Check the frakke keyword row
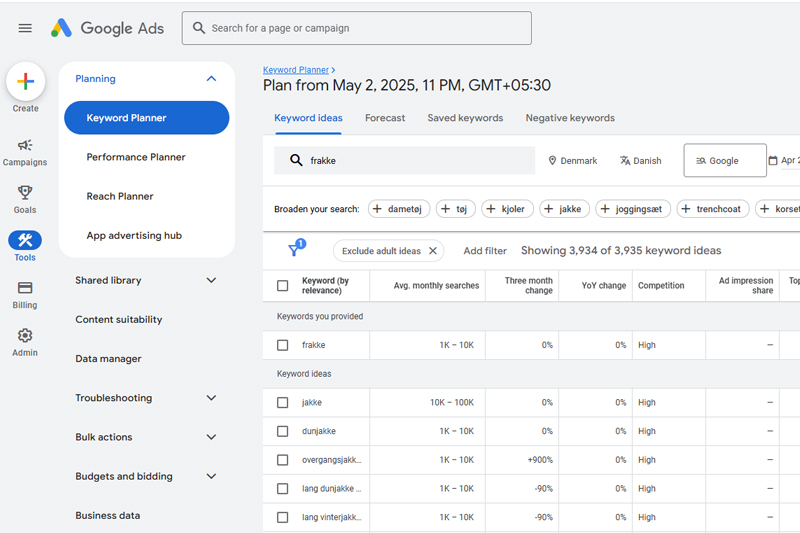The image size is (800, 533). point(282,345)
